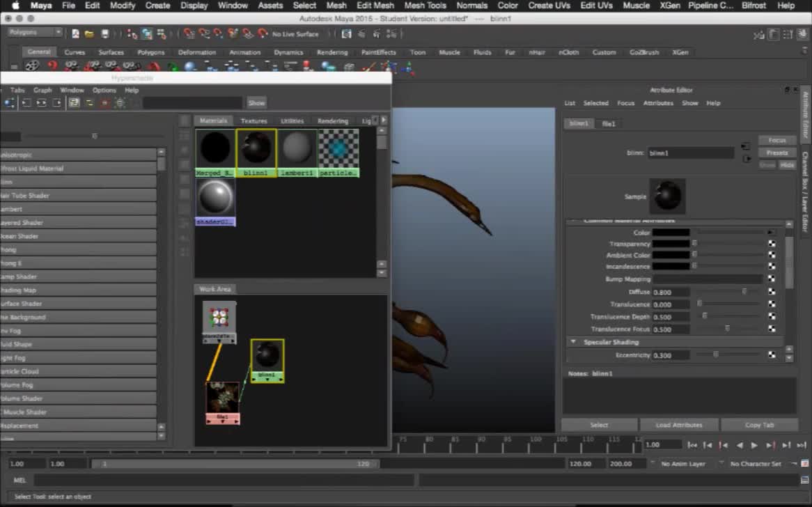The image size is (812, 507).
Task: Click the Color attribute connection arrow button
Action: [771, 232]
